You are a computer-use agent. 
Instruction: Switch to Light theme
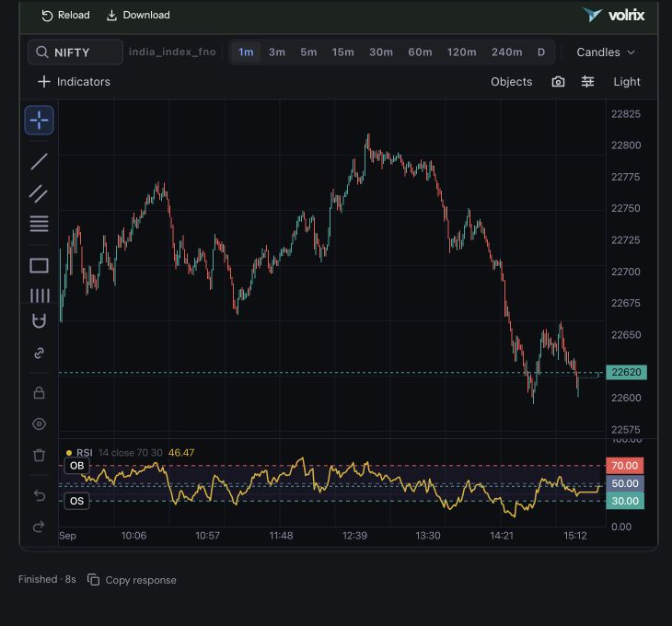coord(627,82)
